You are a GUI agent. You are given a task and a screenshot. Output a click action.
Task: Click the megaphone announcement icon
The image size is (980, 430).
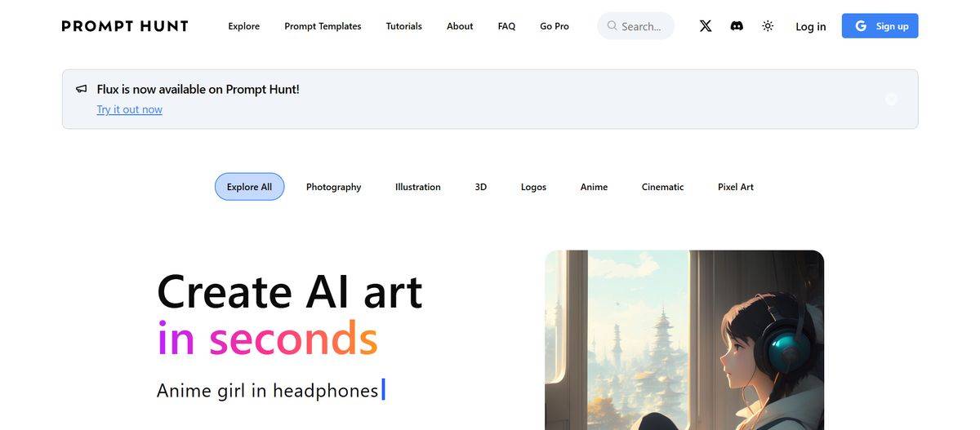(x=82, y=89)
